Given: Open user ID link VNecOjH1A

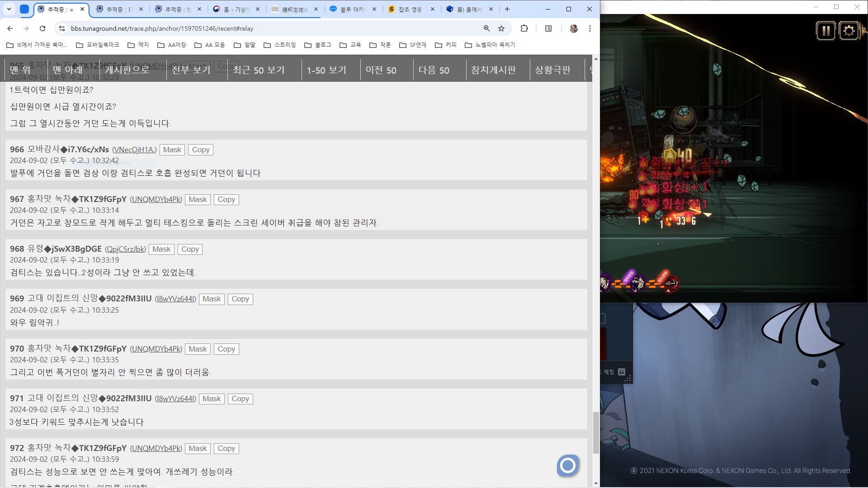Looking at the screenshot, I should (x=134, y=150).
